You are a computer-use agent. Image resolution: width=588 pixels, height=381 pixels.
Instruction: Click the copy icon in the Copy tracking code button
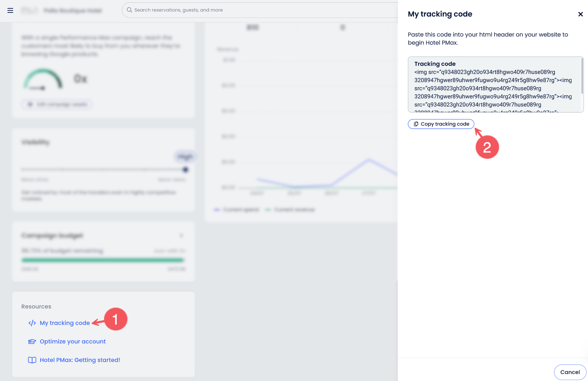point(416,124)
